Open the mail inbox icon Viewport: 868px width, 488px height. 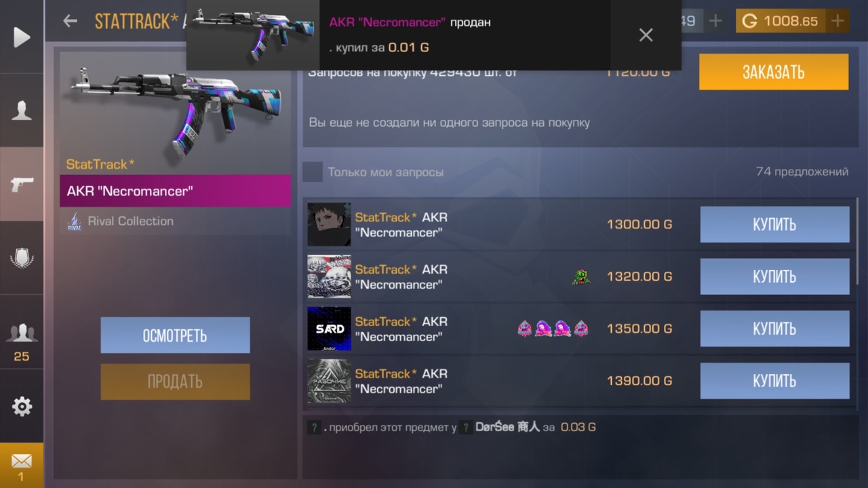click(22, 465)
